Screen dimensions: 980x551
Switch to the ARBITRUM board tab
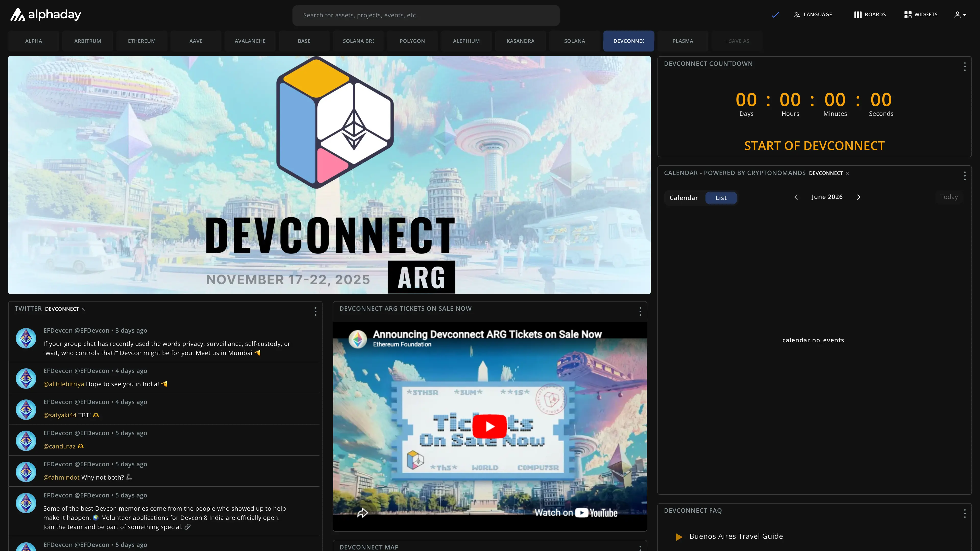pos(88,41)
